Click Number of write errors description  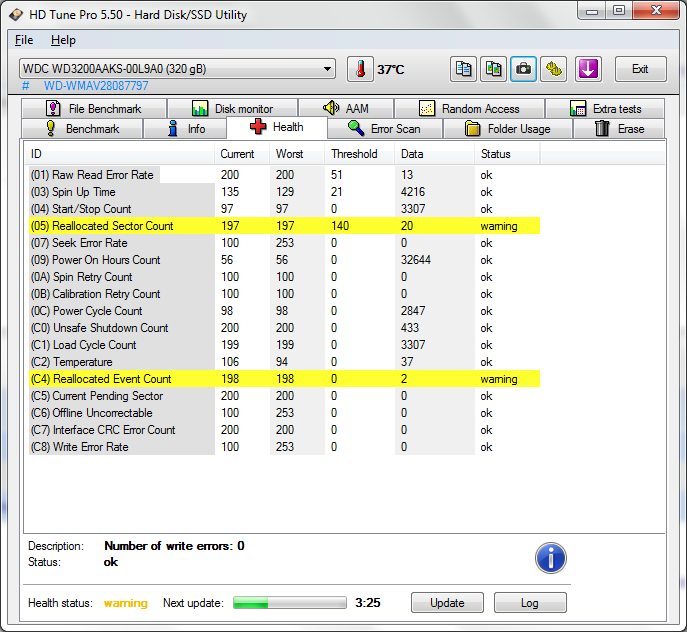(174, 546)
